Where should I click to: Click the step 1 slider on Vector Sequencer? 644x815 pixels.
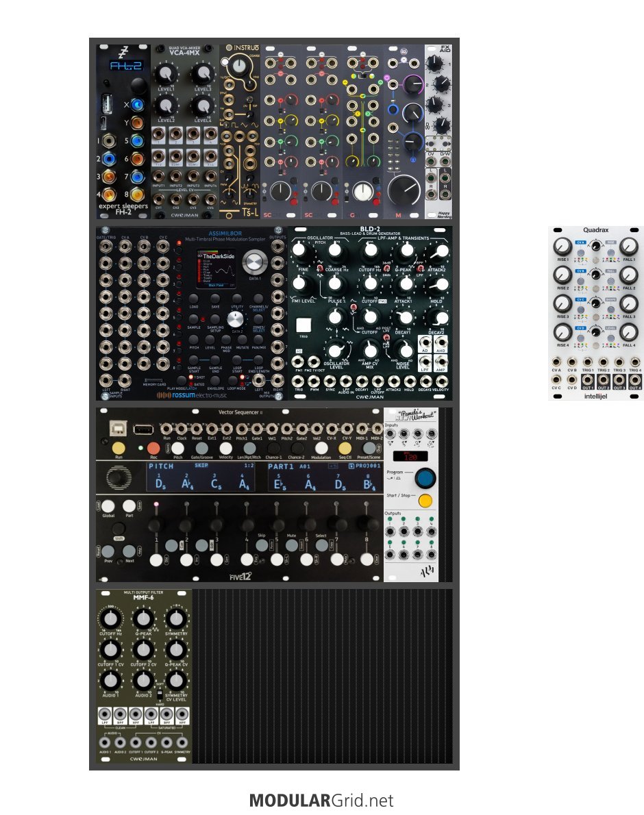click(156, 524)
